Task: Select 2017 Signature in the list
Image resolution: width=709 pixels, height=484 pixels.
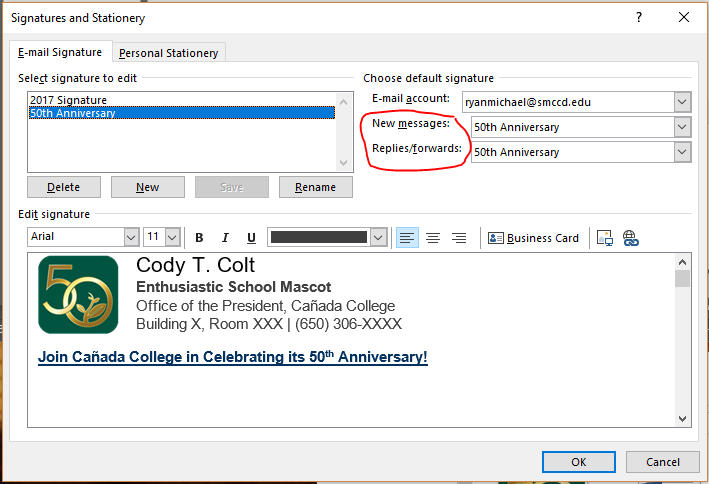Action: 69,100
